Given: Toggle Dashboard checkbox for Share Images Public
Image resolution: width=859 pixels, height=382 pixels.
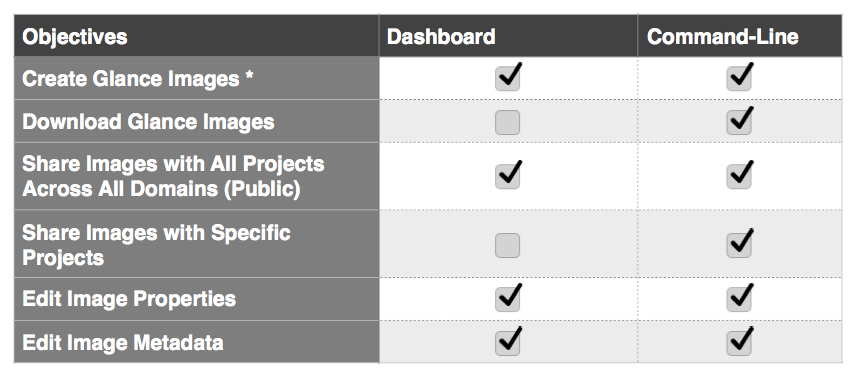Looking at the screenshot, I should click(x=507, y=176).
